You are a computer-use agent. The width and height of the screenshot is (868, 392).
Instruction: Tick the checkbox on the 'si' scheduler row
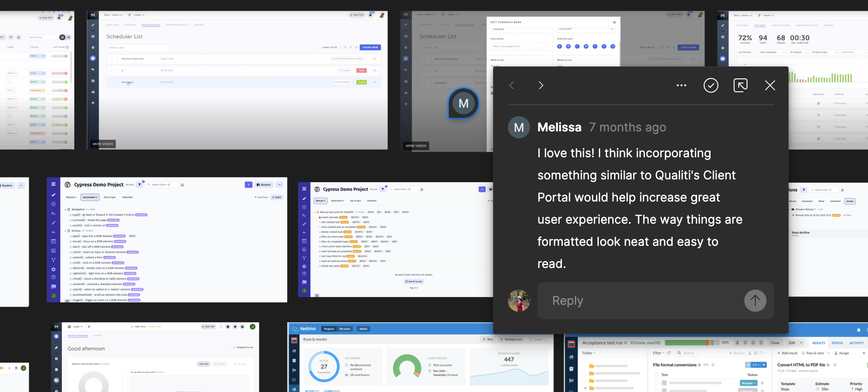pos(112,70)
